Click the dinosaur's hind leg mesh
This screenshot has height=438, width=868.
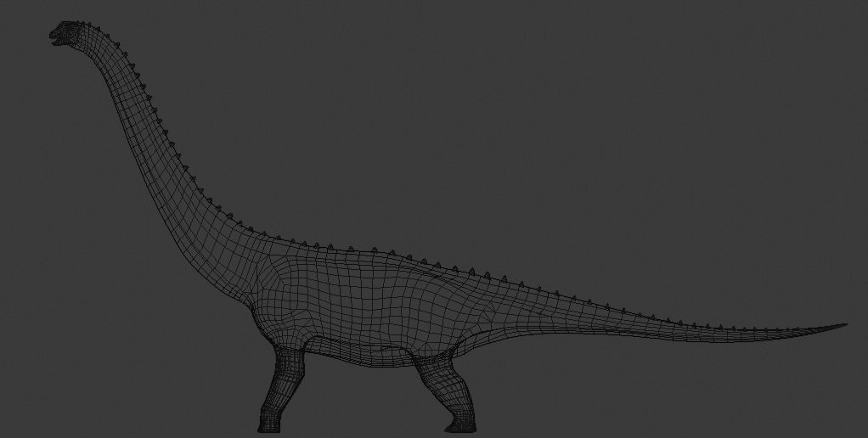tap(448, 393)
